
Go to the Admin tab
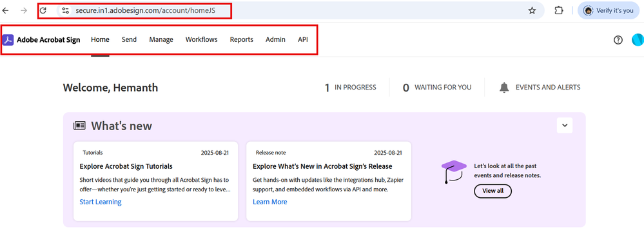(275, 40)
